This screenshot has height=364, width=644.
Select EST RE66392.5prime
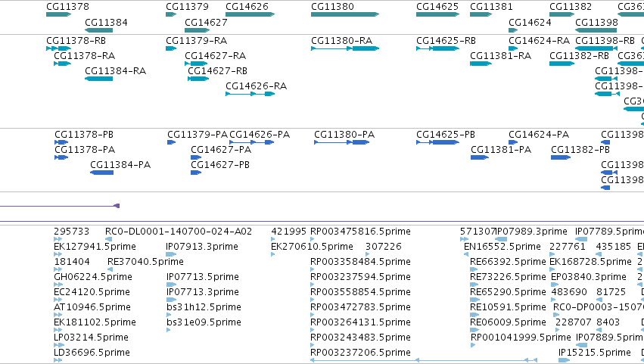click(x=508, y=262)
